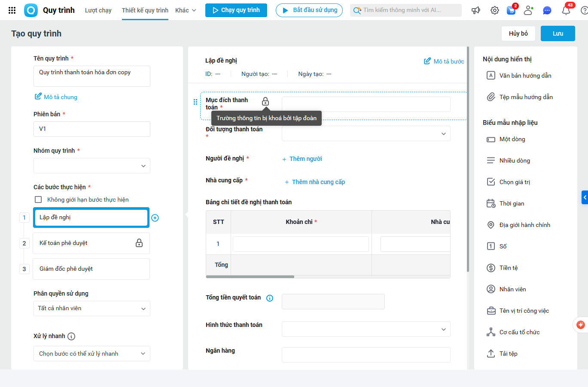Viewport: 588px width, 387px height.
Task: Switch to the Lượt chạy tab
Action: tap(98, 10)
